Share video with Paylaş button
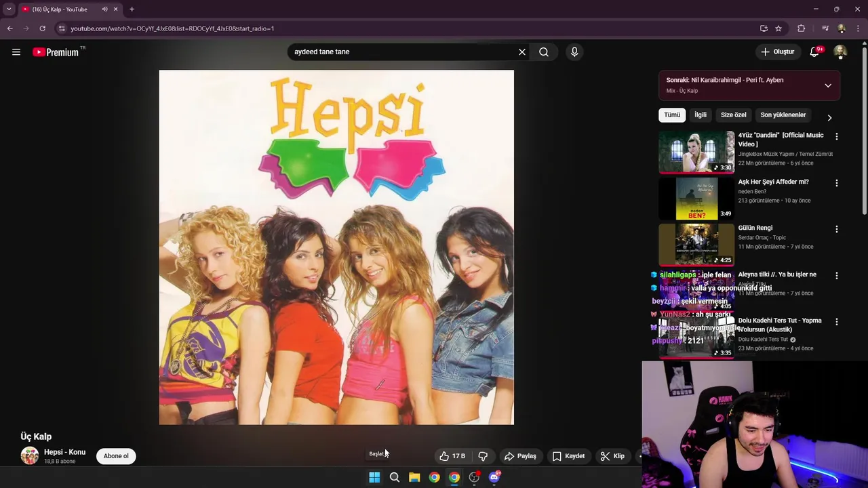Viewport: 868px width, 488px height. (x=520, y=456)
